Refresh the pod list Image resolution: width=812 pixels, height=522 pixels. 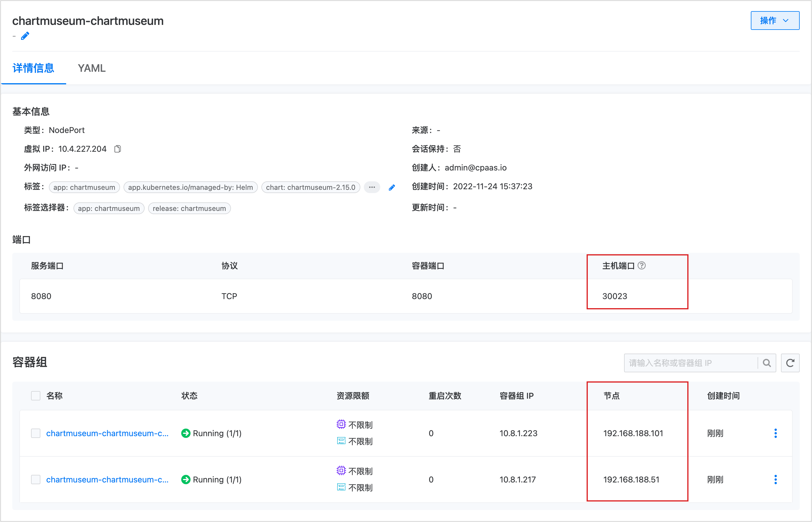click(790, 363)
